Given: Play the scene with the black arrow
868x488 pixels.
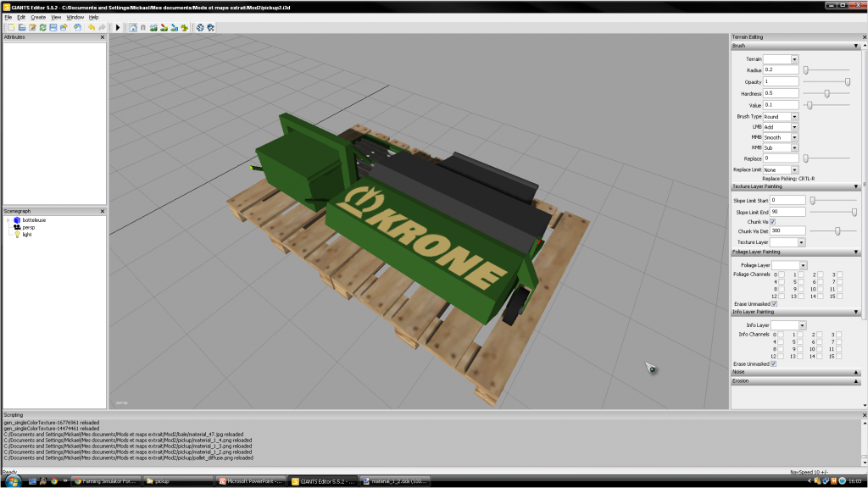Looking at the screenshot, I should [117, 28].
